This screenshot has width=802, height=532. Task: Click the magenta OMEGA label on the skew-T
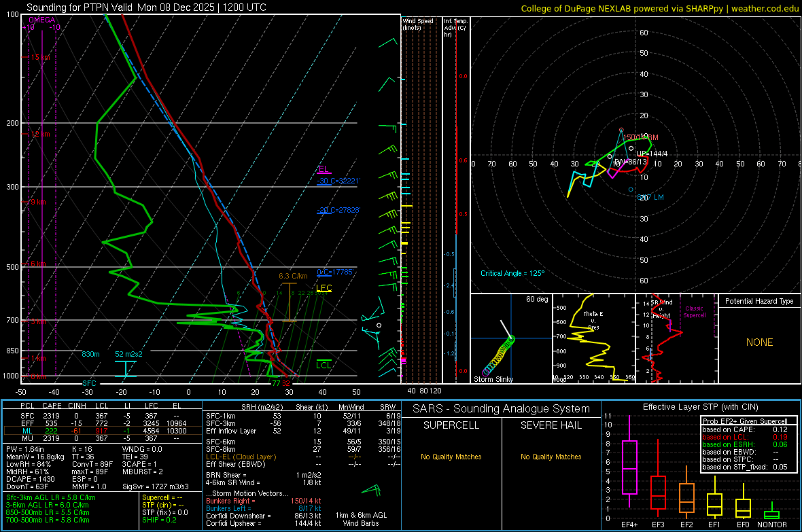click(42, 20)
